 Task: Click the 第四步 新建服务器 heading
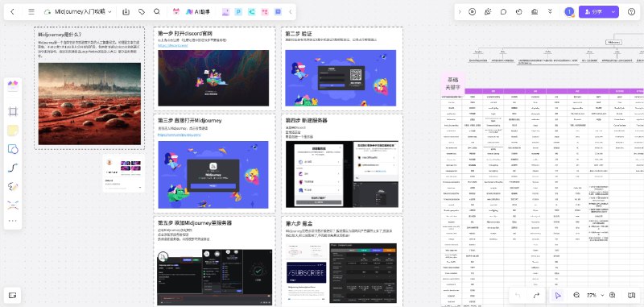[x=307, y=120]
